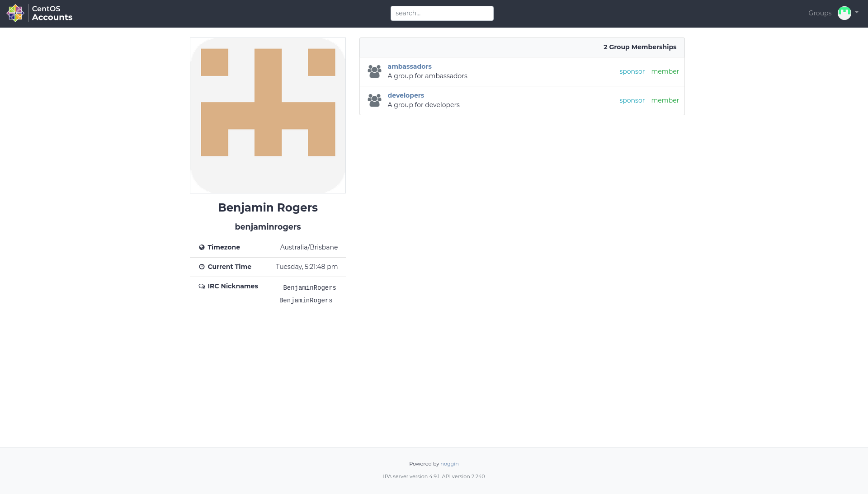Open the Groups menu item
Image resolution: width=868 pixels, height=494 pixels.
(820, 13)
